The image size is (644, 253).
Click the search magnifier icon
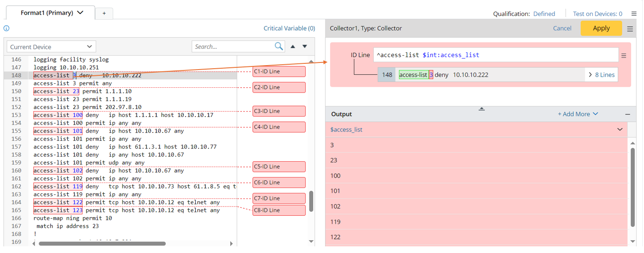pos(279,47)
